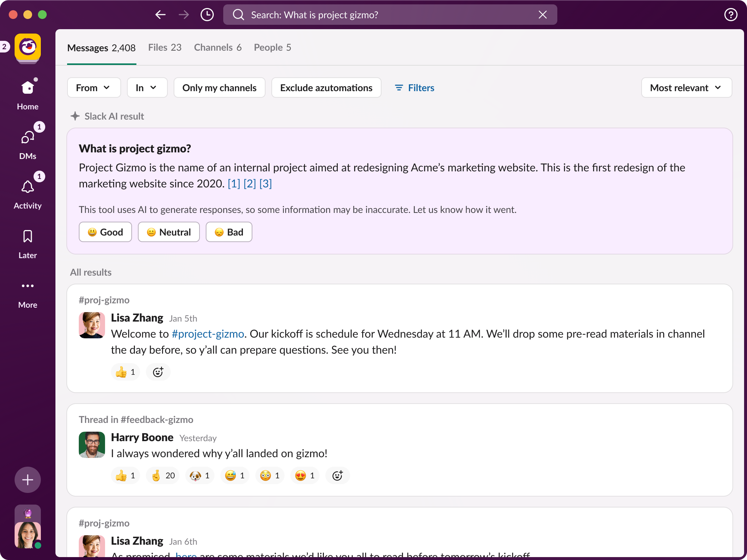Enable Filters for search results

[x=415, y=87]
